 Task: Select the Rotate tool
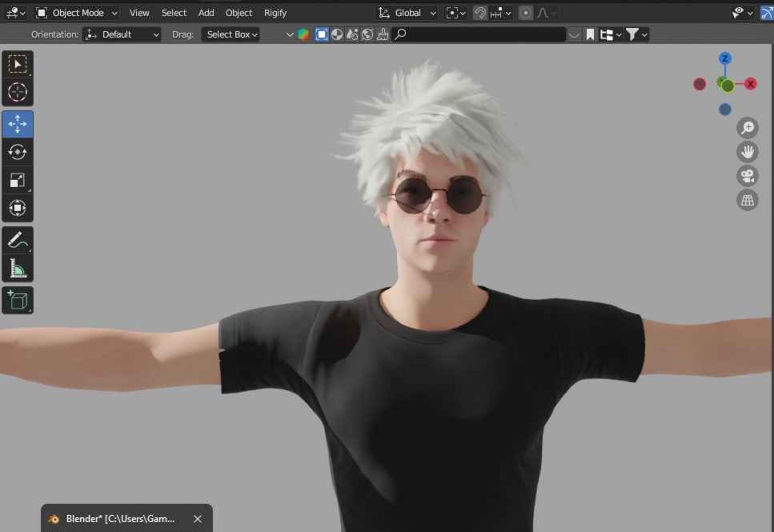pos(18,152)
